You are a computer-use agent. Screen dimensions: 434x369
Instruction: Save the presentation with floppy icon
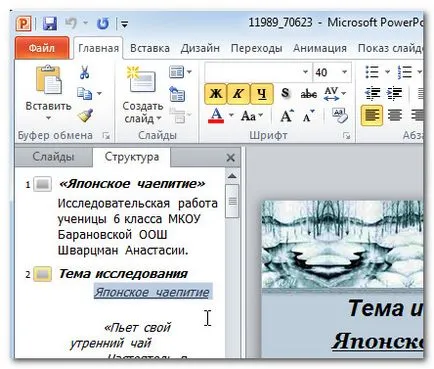pos(50,24)
